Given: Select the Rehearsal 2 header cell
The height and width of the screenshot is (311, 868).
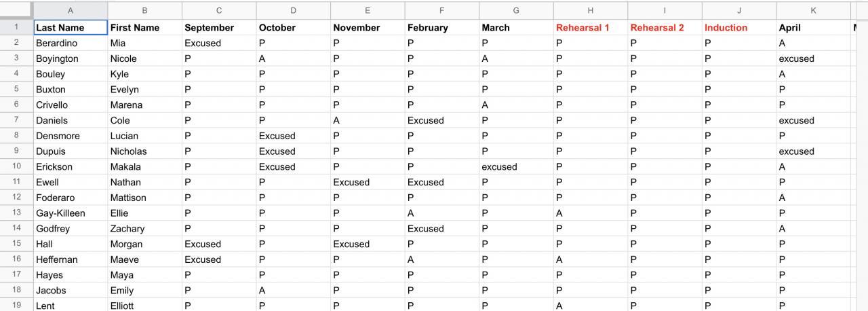Looking at the screenshot, I should click(665, 28).
